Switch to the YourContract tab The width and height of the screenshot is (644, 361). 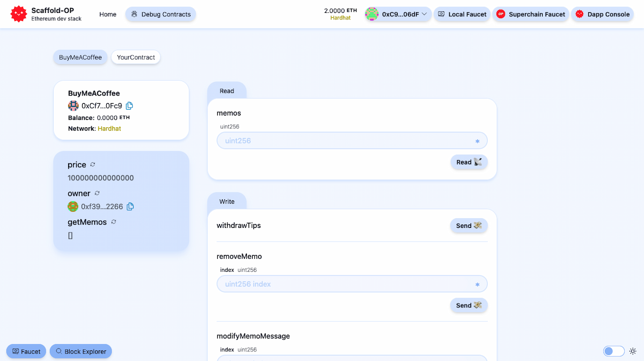click(135, 57)
